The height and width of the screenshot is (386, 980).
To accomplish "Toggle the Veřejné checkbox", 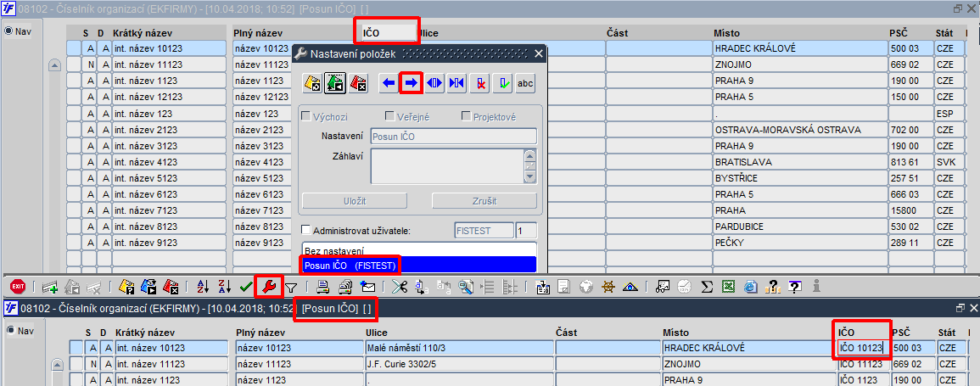I will pyautogui.click(x=390, y=116).
